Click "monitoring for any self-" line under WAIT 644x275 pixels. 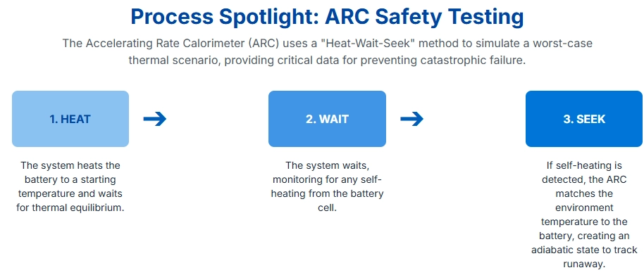327,179
